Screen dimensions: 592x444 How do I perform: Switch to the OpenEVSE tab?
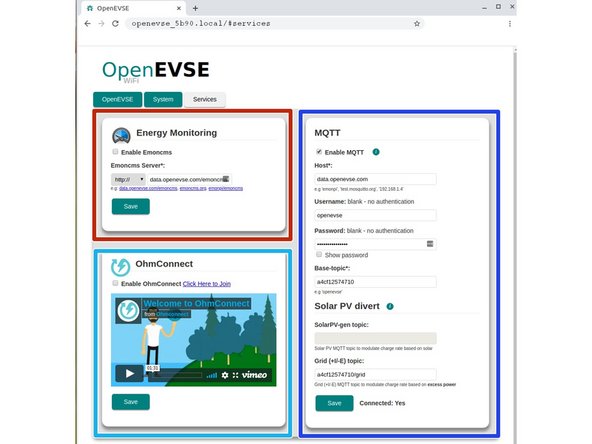[117, 99]
